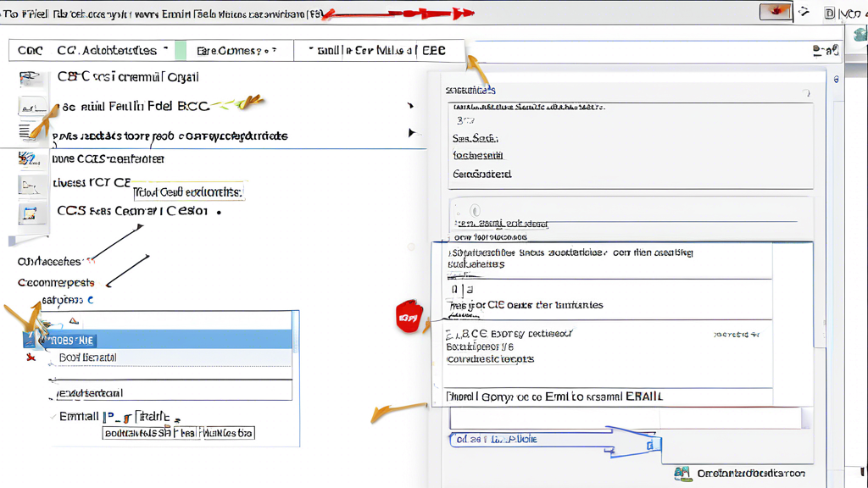Click the icon beside 'Oreianardoocitercon' at bottom right
The height and width of the screenshot is (488, 868).
682,474
